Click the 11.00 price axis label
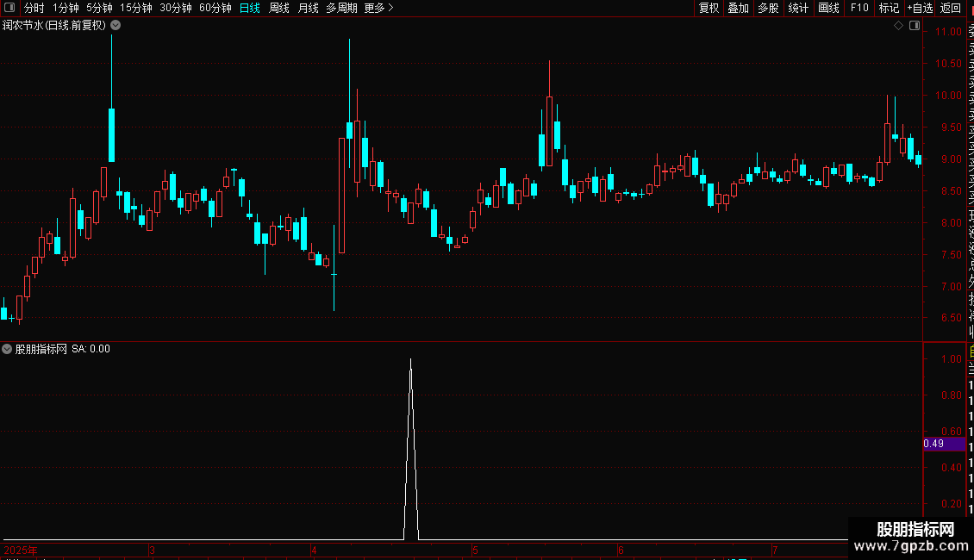 point(948,32)
